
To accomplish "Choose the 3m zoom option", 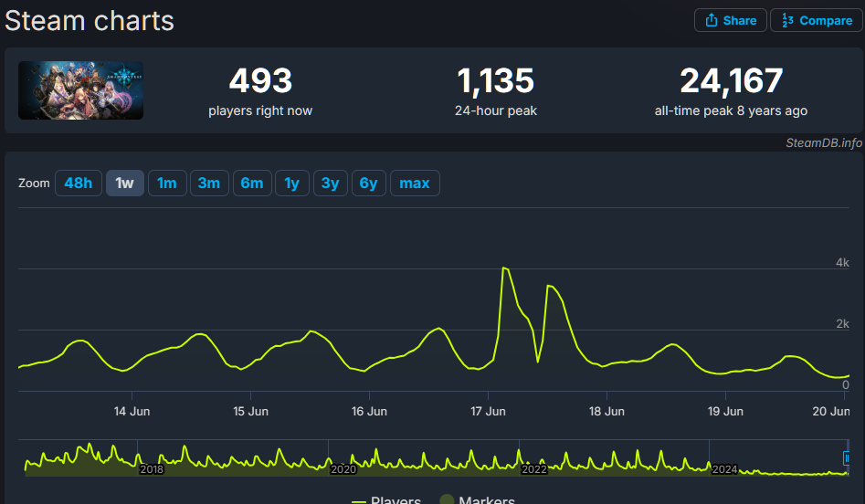I will pos(209,184).
